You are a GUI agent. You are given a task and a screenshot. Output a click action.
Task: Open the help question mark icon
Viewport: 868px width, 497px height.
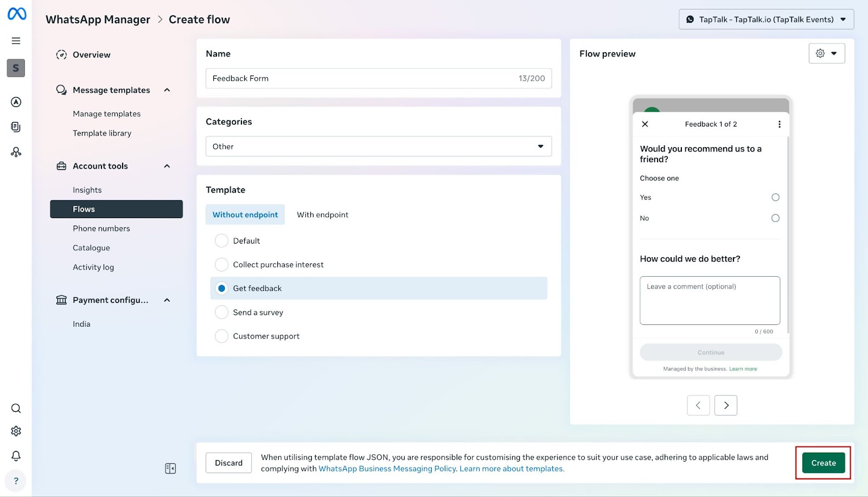(x=16, y=481)
